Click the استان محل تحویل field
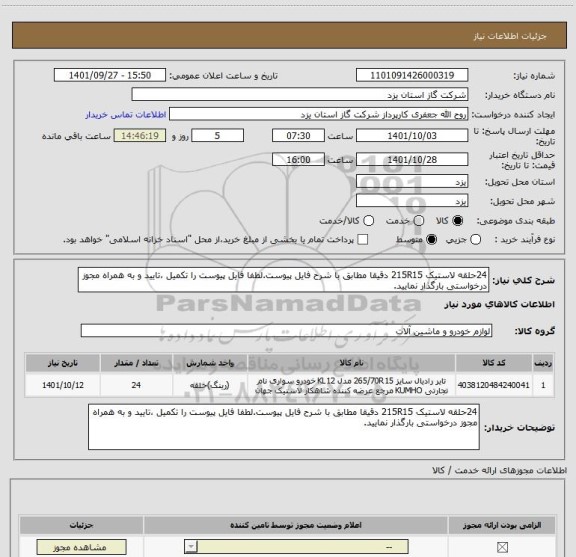 (x=412, y=182)
